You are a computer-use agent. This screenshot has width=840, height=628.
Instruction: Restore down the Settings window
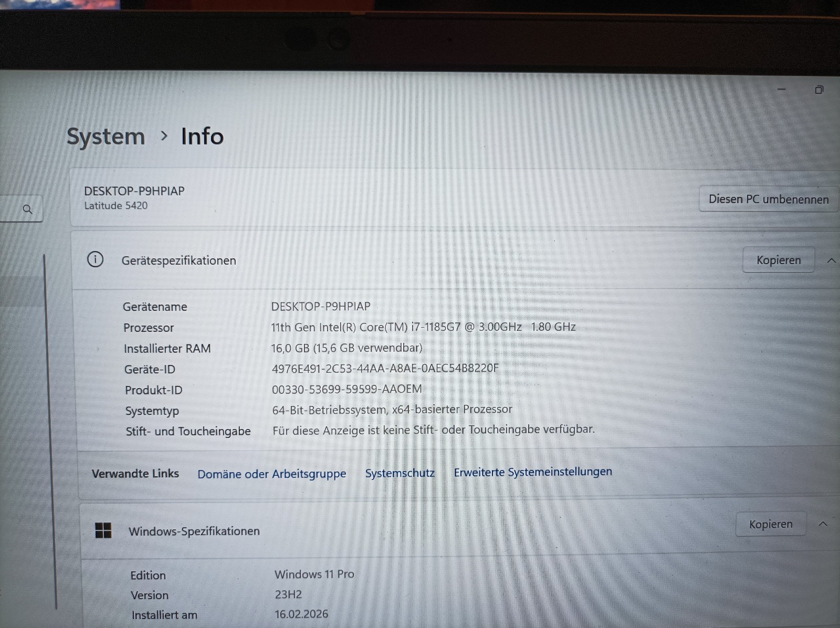point(819,90)
